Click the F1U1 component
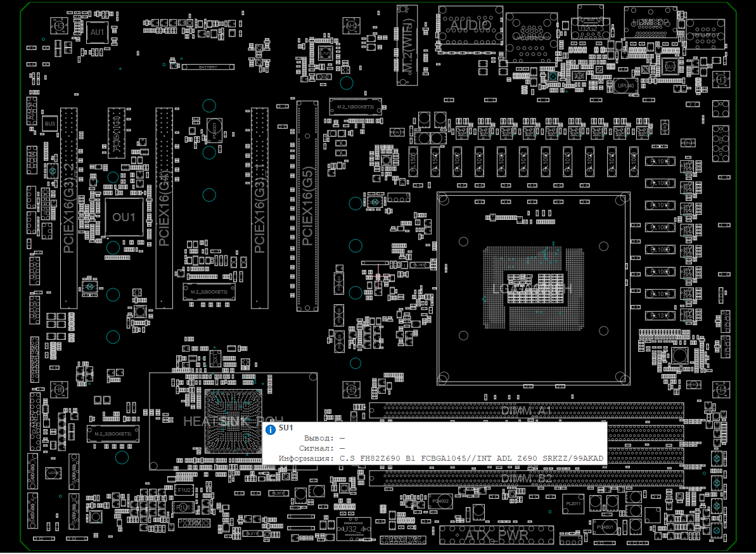 (184, 507)
